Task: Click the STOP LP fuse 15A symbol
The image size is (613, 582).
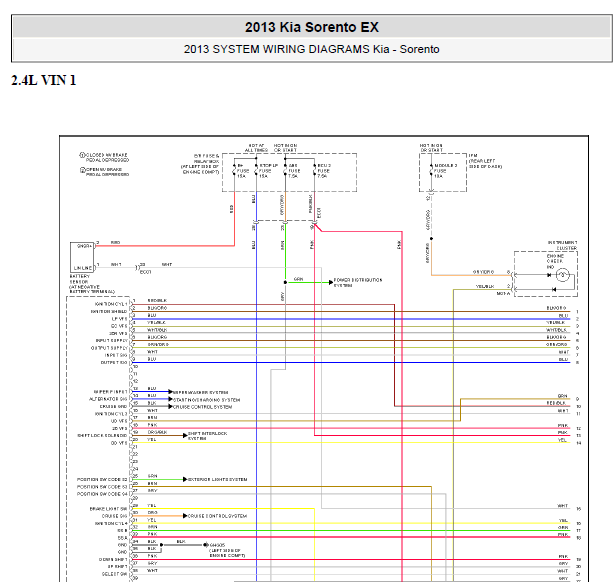Action: coord(256,170)
